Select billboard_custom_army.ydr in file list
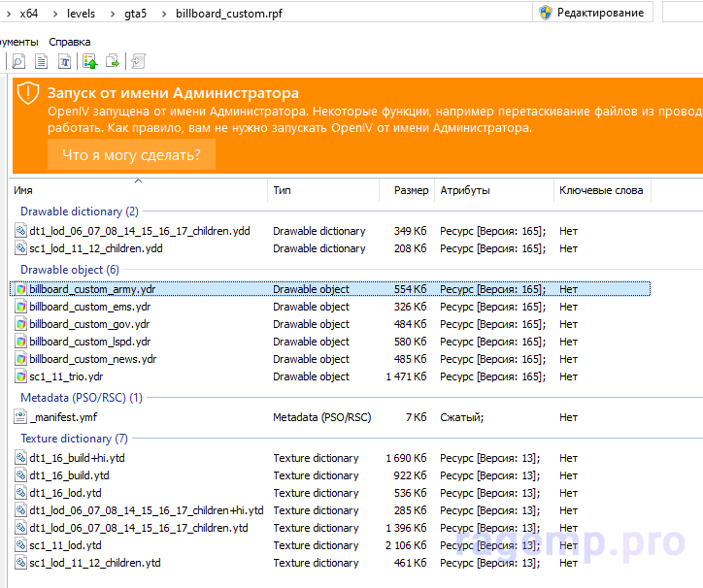Screen dimensions: 703x588 click(x=91, y=289)
